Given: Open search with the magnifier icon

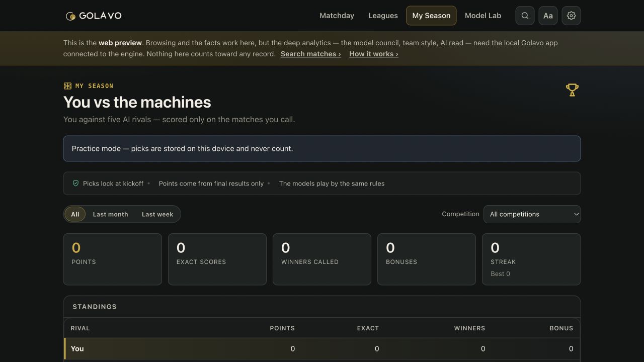Looking at the screenshot, I should point(525,16).
